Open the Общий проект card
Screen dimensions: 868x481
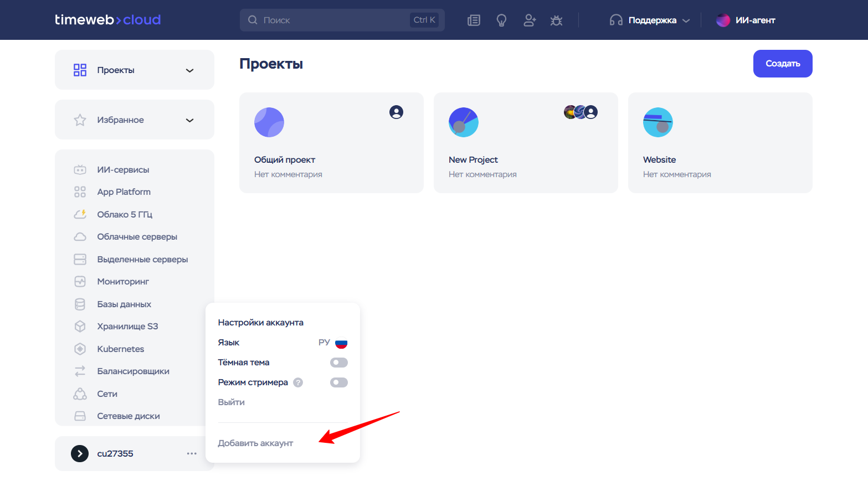pyautogui.click(x=331, y=143)
